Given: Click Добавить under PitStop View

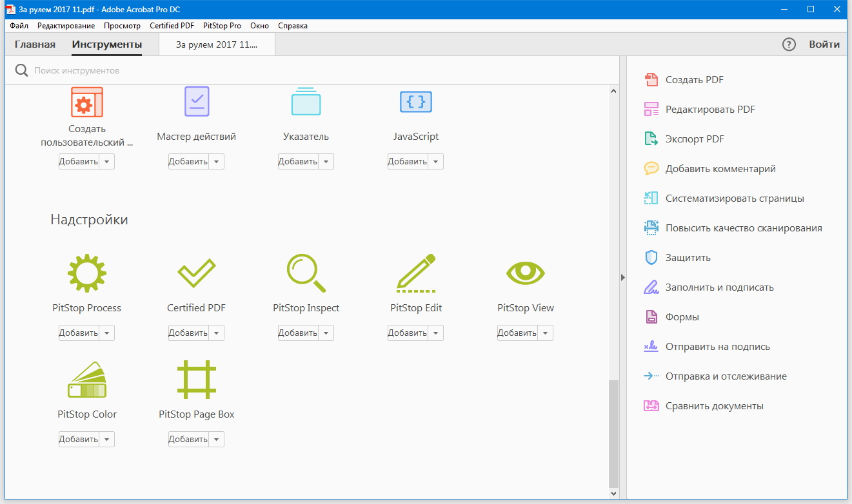Looking at the screenshot, I should [517, 333].
